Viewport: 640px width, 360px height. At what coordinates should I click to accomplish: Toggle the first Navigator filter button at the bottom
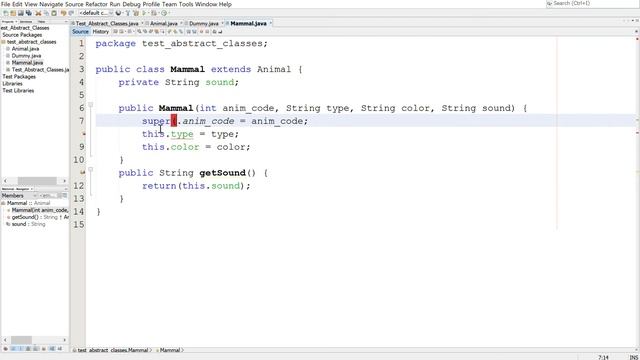(6, 349)
